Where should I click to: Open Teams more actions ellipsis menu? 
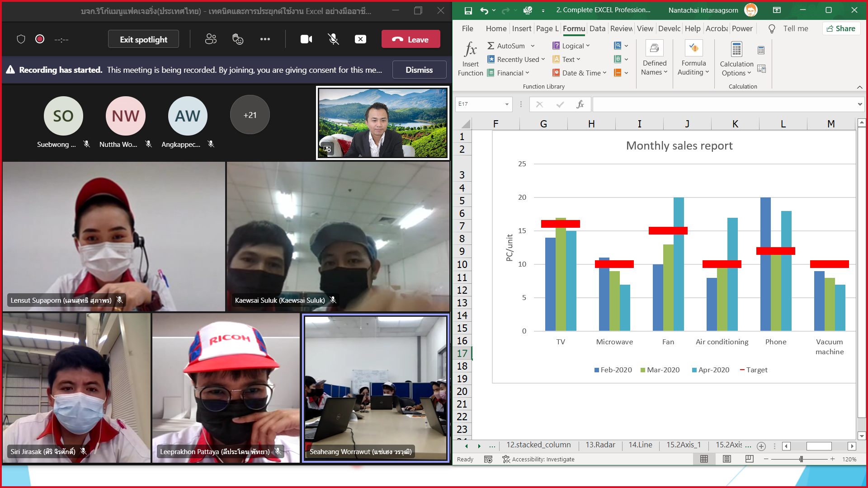click(265, 39)
